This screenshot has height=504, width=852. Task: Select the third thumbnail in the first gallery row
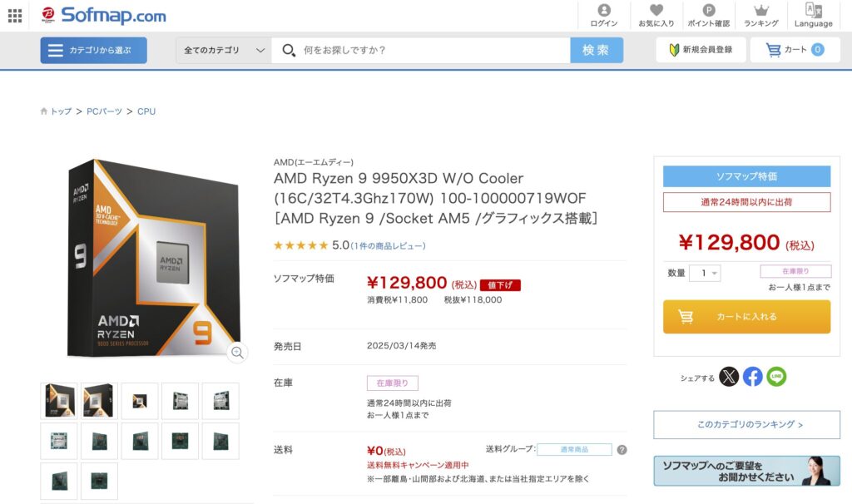tap(140, 401)
